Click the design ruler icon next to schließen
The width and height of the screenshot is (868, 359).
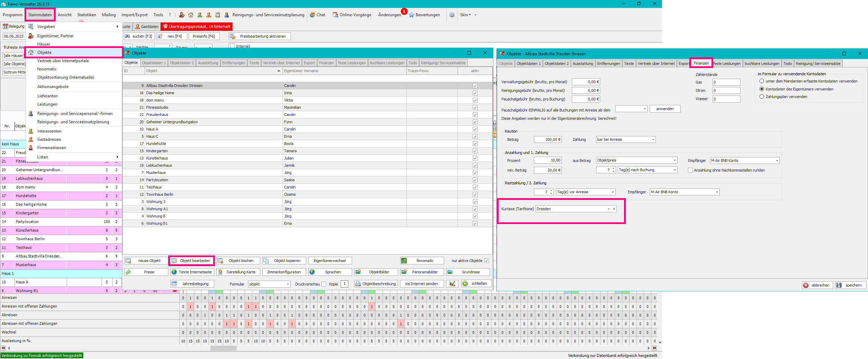point(452,284)
